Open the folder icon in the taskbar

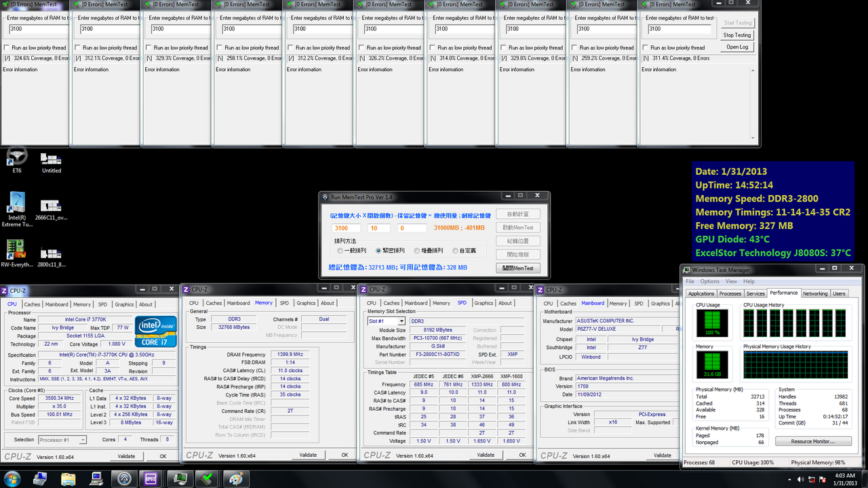coord(68,479)
